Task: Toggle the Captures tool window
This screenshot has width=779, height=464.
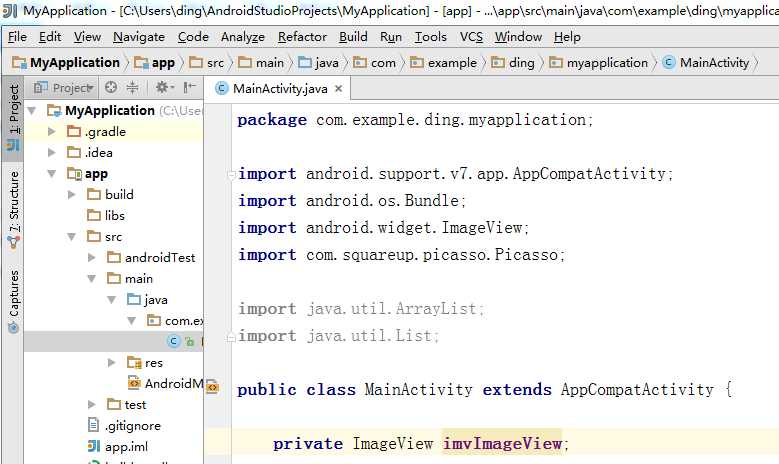Action: click(x=13, y=301)
